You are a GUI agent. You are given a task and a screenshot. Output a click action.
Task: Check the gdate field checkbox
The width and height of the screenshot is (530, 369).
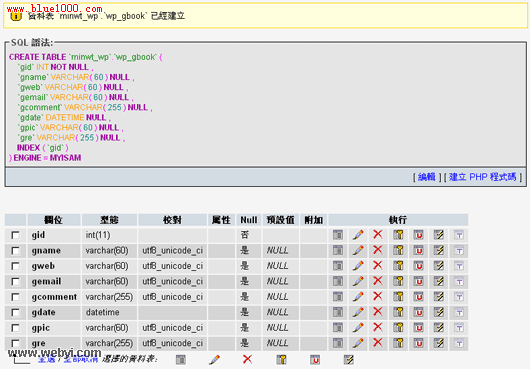15,312
